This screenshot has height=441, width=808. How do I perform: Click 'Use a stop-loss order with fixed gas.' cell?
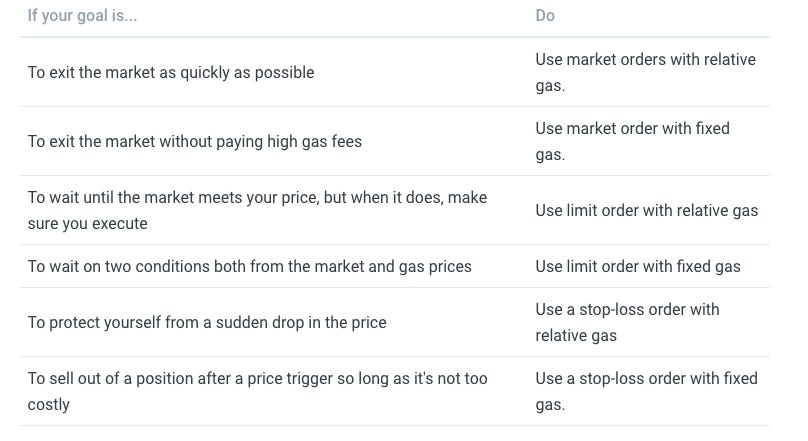[646, 392]
